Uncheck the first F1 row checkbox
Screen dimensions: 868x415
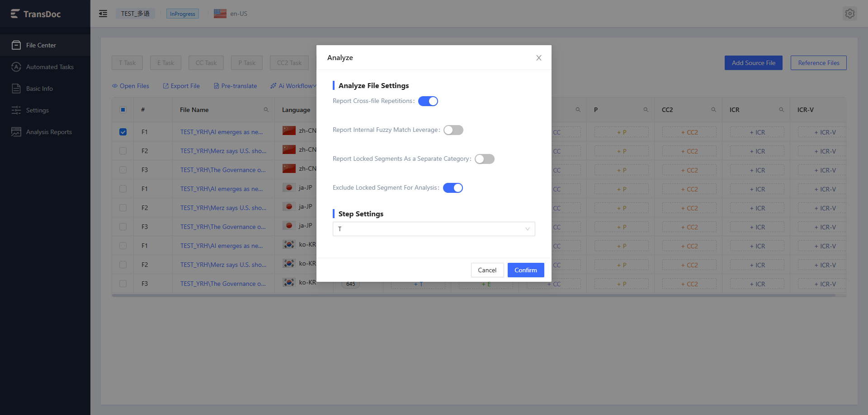coord(123,132)
